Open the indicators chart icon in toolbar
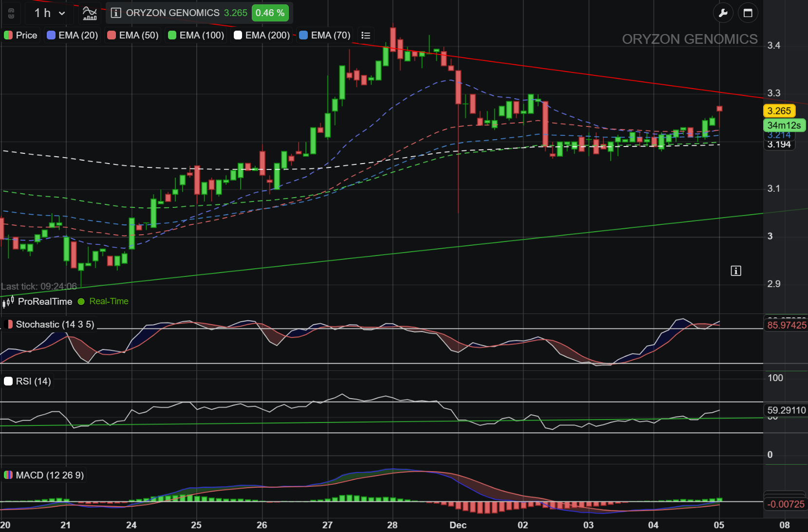808x532 pixels. [90, 13]
